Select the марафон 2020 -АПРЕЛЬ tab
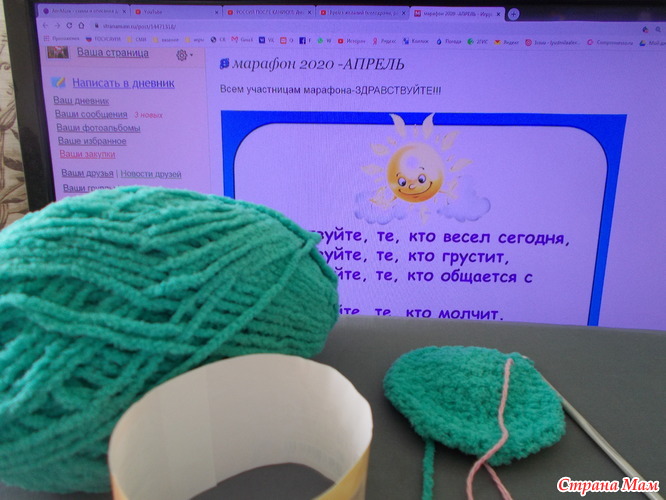Screen dimensions: 666x500 click(458, 14)
